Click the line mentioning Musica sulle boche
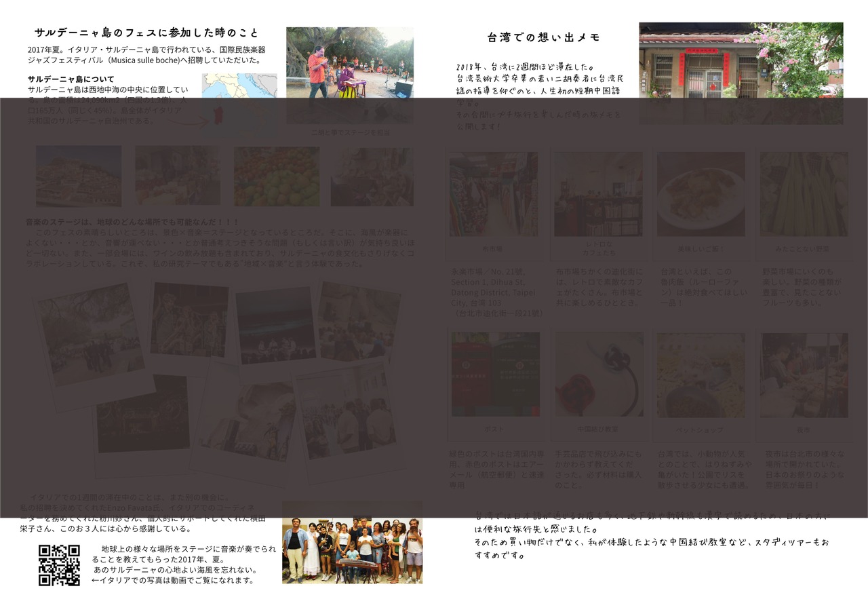This screenshot has width=868, height=614. point(144,60)
